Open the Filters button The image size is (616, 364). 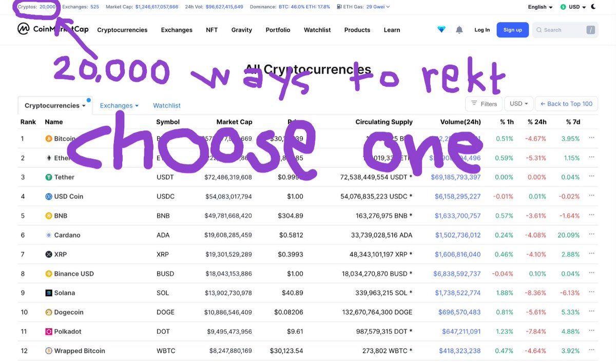click(x=484, y=104)
